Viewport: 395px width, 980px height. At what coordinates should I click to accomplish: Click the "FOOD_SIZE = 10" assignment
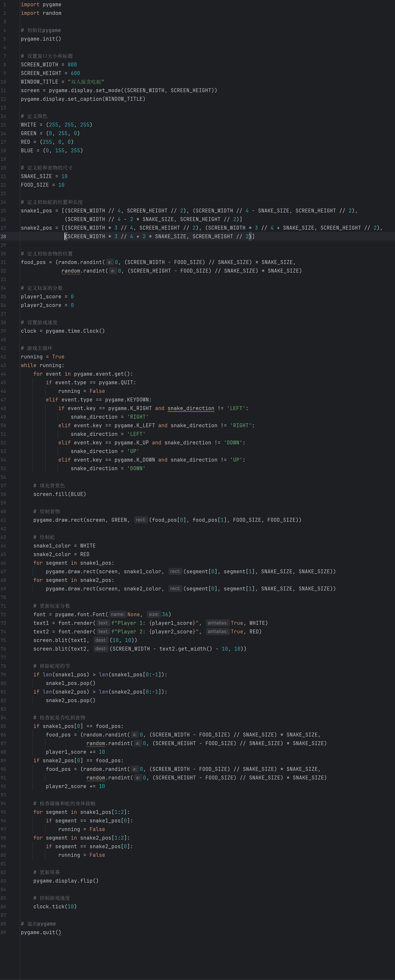pyautogui.click(x=43, y=185)
